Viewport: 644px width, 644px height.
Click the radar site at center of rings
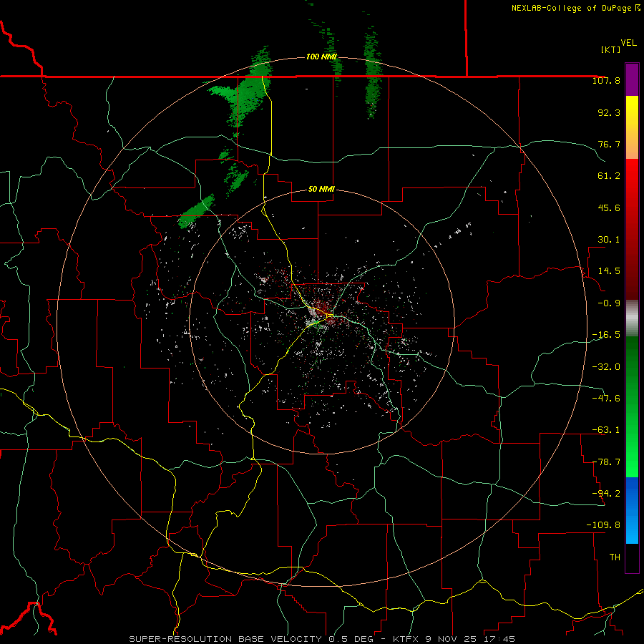pyautogui.click(x=322, y=321)
